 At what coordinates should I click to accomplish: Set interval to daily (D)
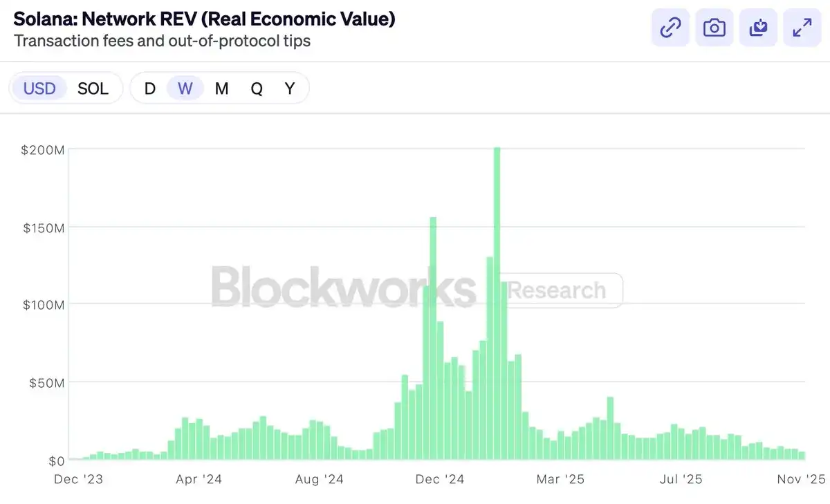click(149, 88)
